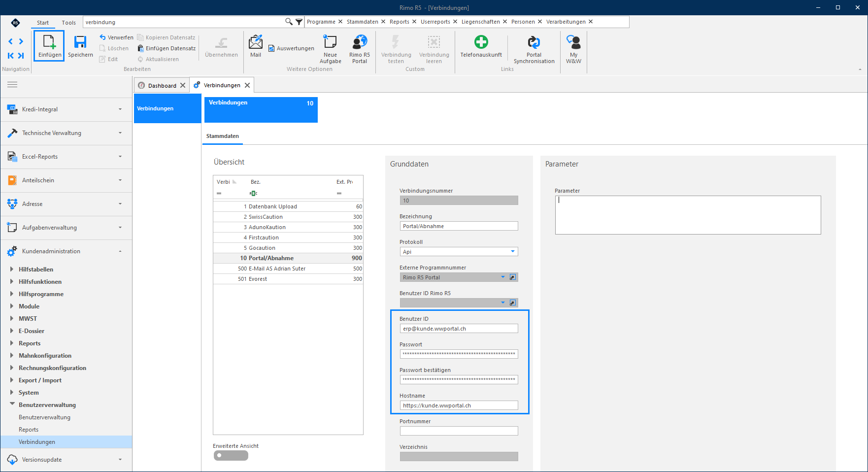
Task: Click the Verwerfen undo button
Action: click(x=116, y=37)
